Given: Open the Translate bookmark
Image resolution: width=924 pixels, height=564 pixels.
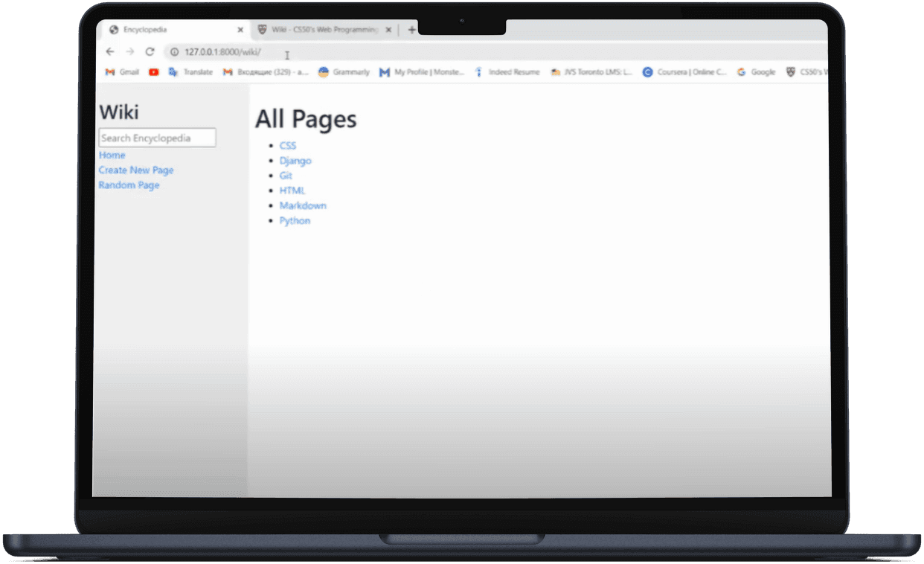Looking at the screenshot, I should [x=190, y=72].
